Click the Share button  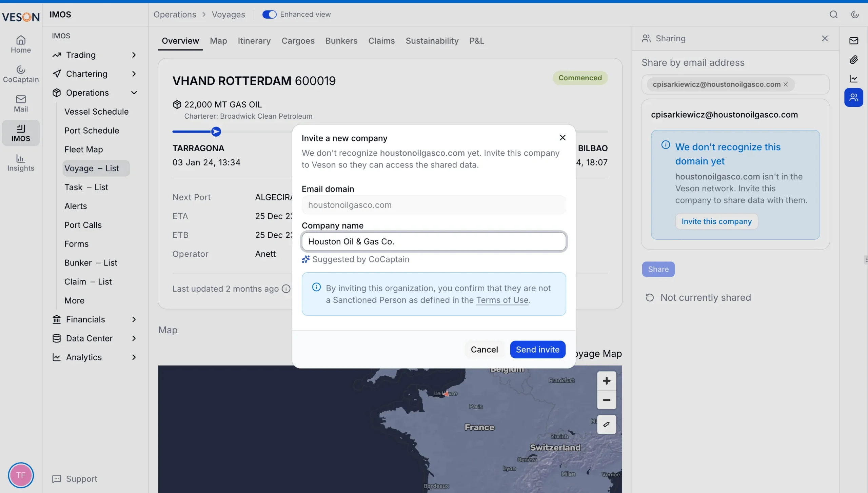(x=658, y=269)
